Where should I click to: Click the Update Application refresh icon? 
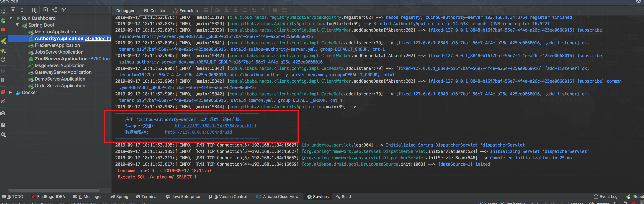[x=3, y=59]
